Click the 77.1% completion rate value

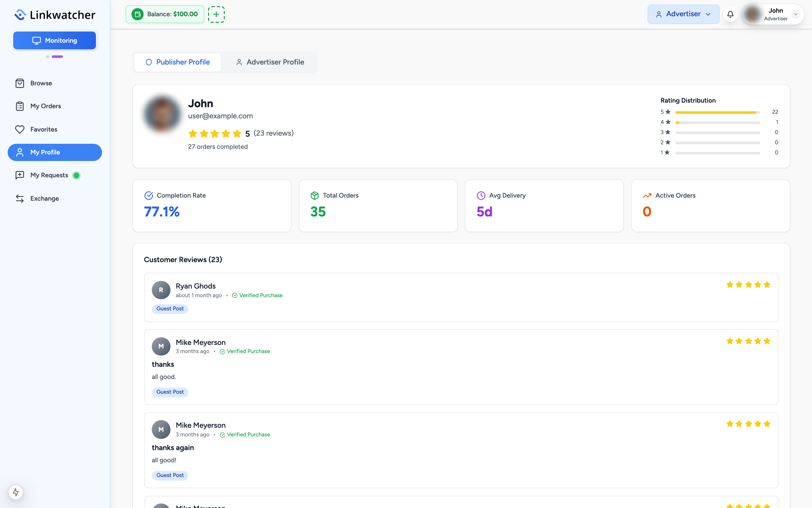click(162, 212)
